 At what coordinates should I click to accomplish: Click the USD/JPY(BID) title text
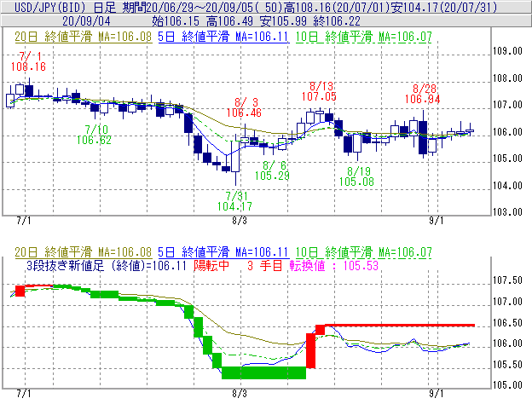coord(50,7)
